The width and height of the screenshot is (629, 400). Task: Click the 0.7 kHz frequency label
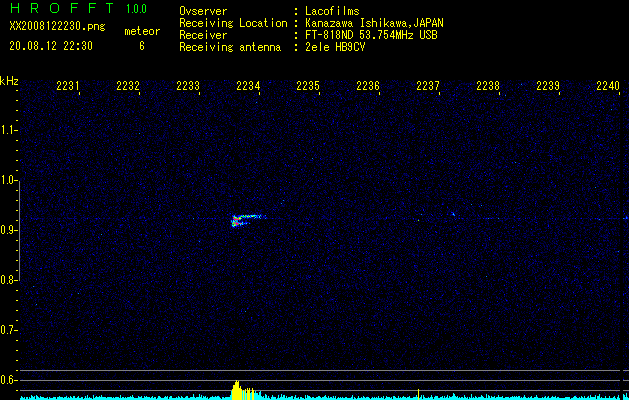point(8,330)
